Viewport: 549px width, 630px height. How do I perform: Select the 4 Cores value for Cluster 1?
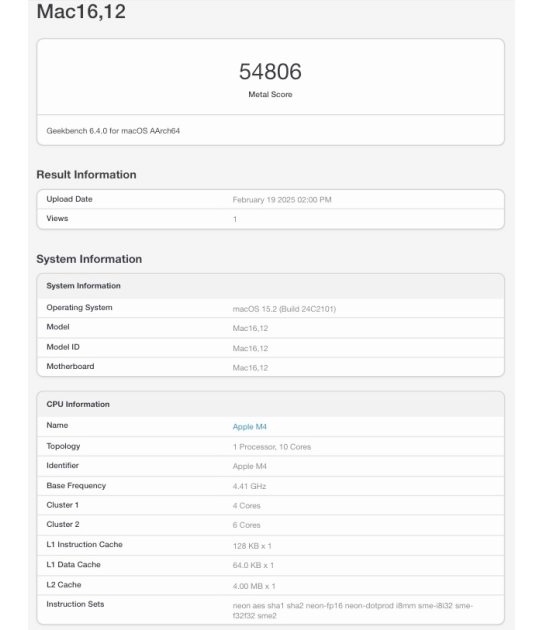click(x=246, y=505)
